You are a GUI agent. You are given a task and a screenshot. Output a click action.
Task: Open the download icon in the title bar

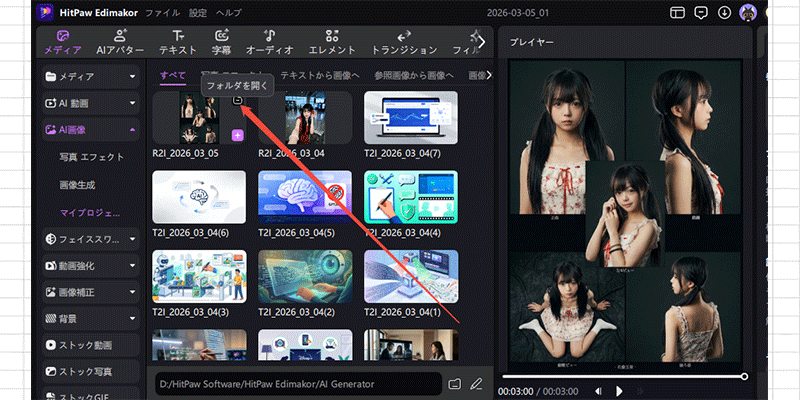[x=724, y=13]
